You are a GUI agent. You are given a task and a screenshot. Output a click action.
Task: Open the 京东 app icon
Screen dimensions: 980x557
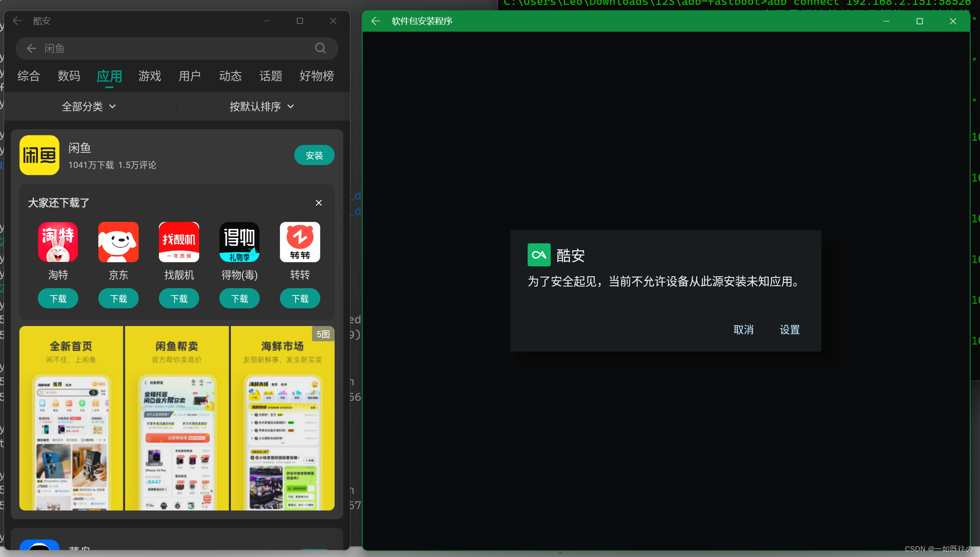pyautogui.click(x=119, y=242)
